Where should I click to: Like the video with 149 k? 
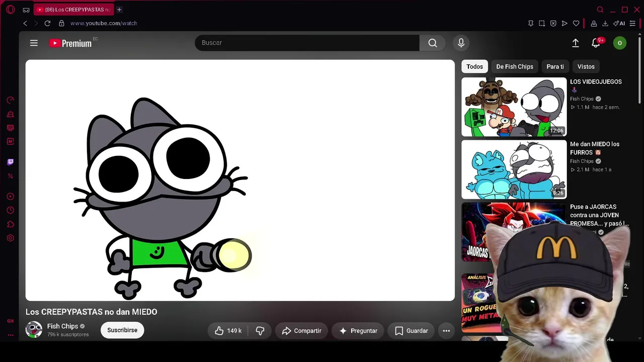[x=228, y=331]
